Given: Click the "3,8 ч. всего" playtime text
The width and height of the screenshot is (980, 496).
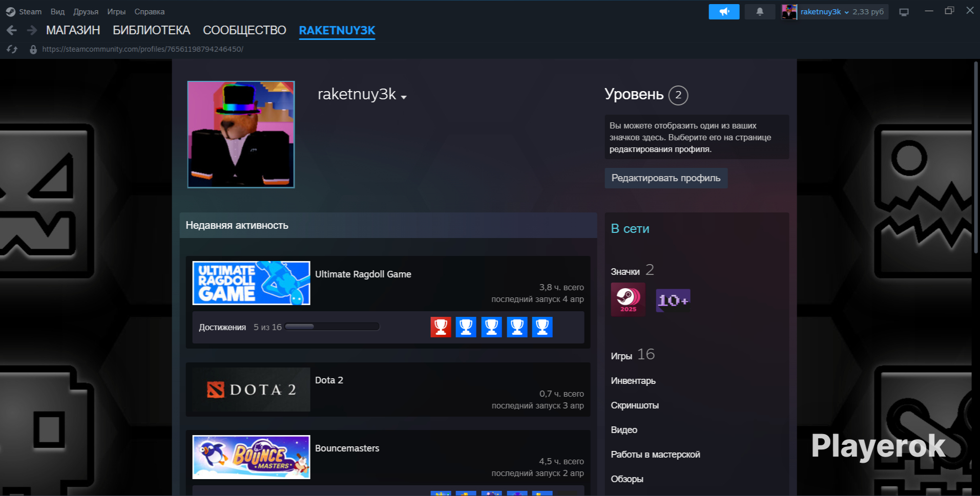Looking at the screenshot, I should [x=561, y=288].
